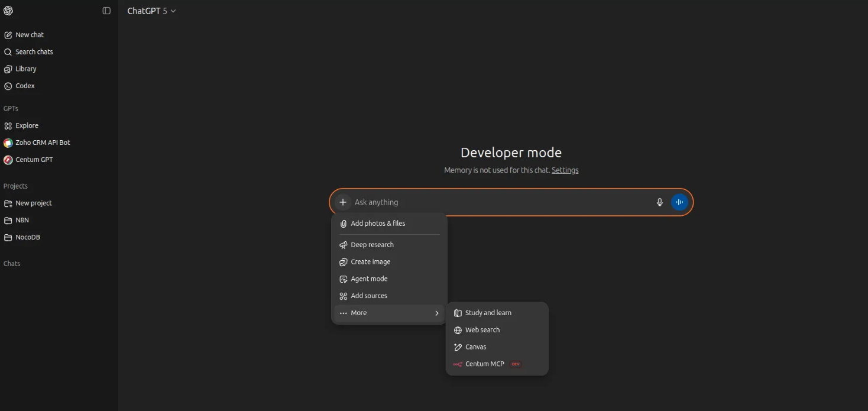
Task: Click the ChatGPT logo icon
Action: (x=8, y=11)
